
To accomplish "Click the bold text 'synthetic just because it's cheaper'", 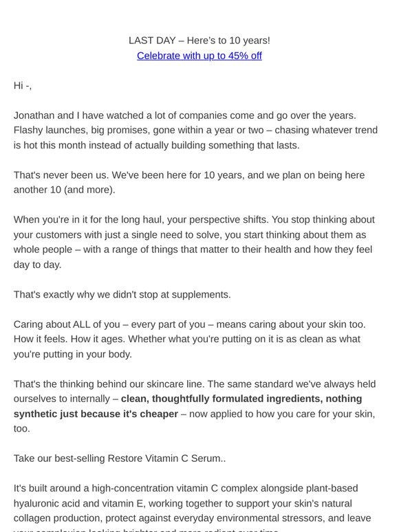I will 96,414.
